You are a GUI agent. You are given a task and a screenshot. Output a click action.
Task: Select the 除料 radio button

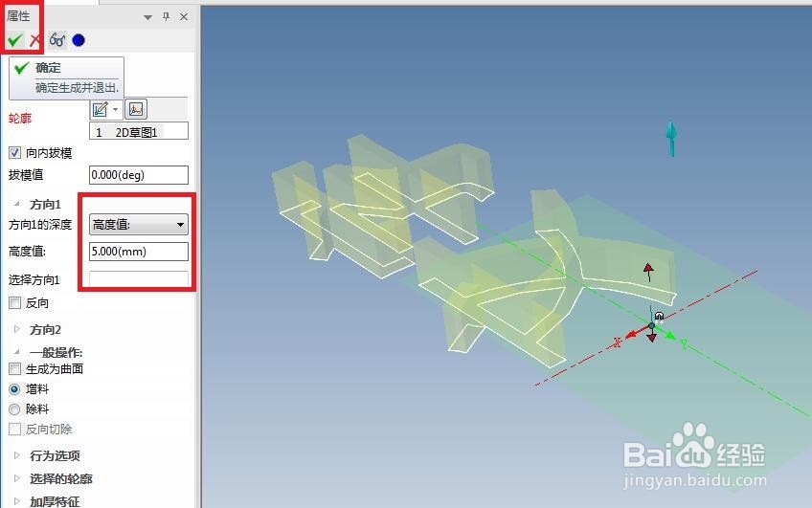point(15,409)
